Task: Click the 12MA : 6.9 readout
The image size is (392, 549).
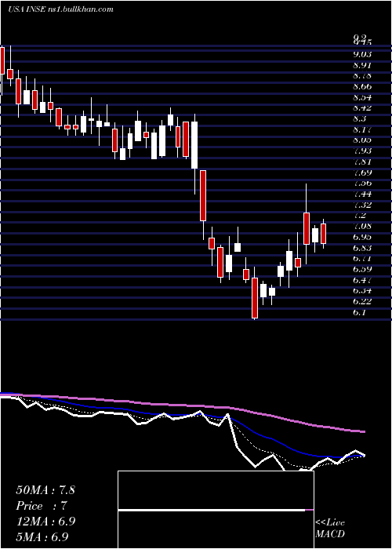Action: point(45,522)
